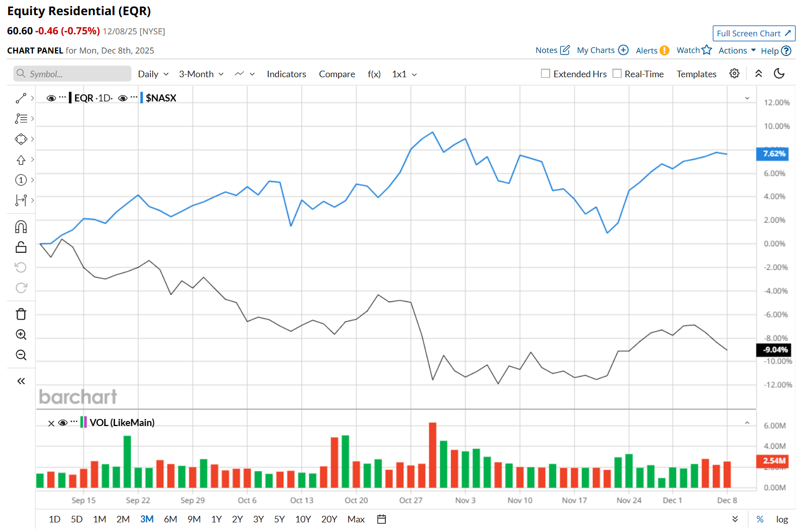Image resolution: width=812 pixels, height=532 pixels.
Task: Click the $NASX blue color swatch
Action: [x=142, y=97]
